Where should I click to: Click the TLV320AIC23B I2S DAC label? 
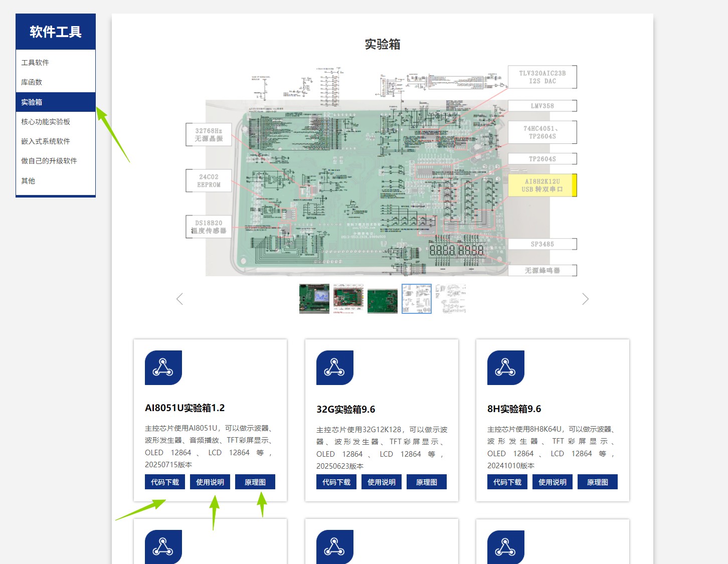542,77
